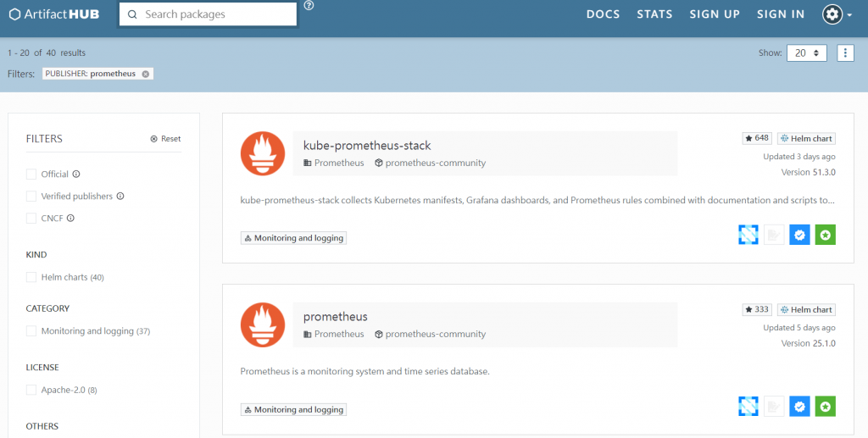Image resolution: width=868 pixels, height=438 pixels.
Task: Remove the PUBLISHER: prometheus filter
Action: click(146, 74)
